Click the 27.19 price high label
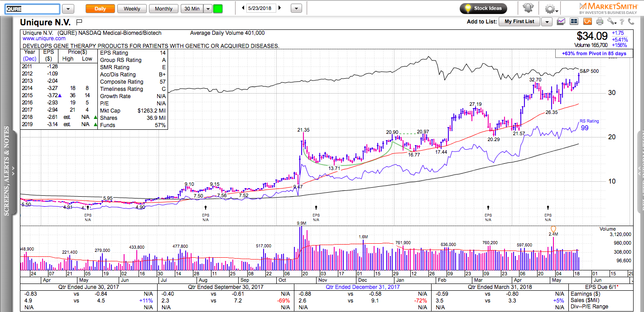Image resolution: width=644 pixels, height=312 pixels. pos(476,104)
